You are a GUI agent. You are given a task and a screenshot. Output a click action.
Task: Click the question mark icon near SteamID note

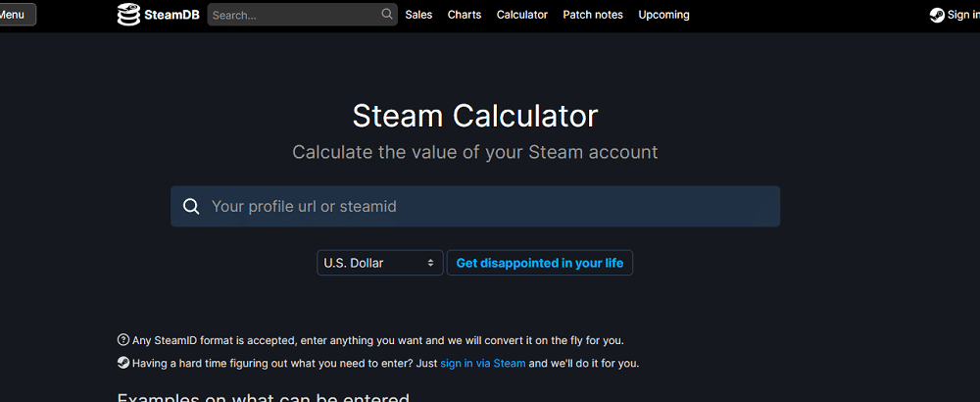(123, 340)
